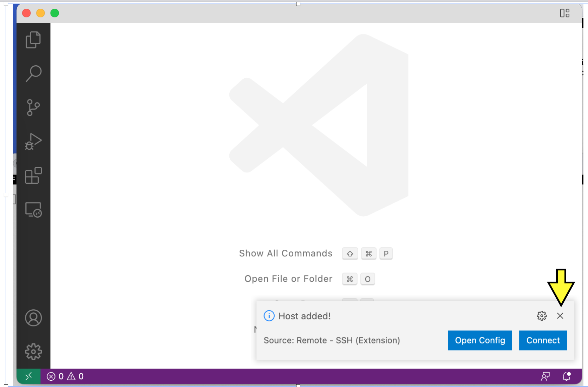The image size is (588, 387).
Task: Click the Connect button
Action: [543, 340]
